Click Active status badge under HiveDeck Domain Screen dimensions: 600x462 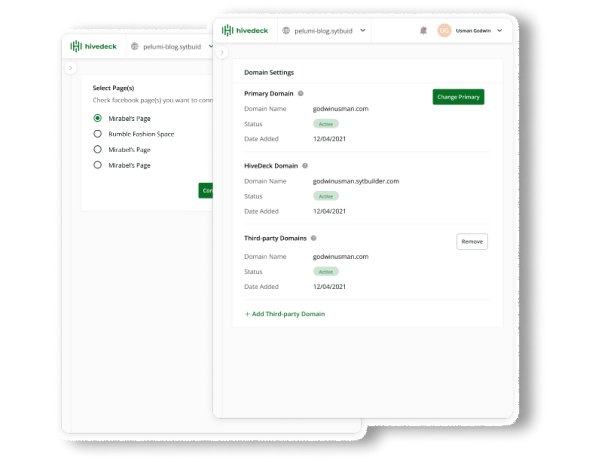pos(326,196)
